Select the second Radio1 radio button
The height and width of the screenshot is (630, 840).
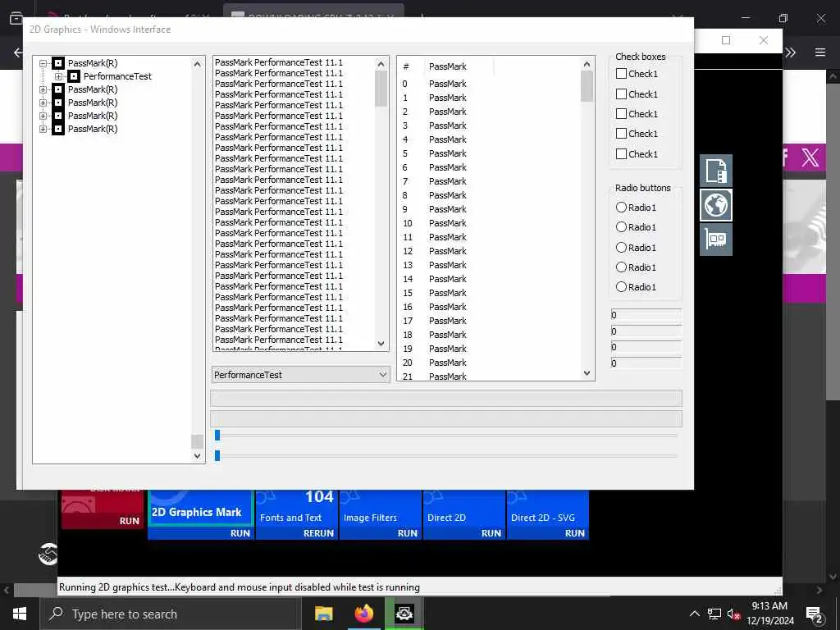pyautogui.click(x=622, y=226)
